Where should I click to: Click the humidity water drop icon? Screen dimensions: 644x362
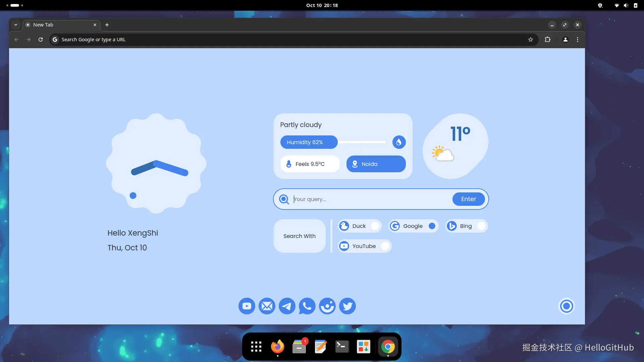(x=399, y=142)
